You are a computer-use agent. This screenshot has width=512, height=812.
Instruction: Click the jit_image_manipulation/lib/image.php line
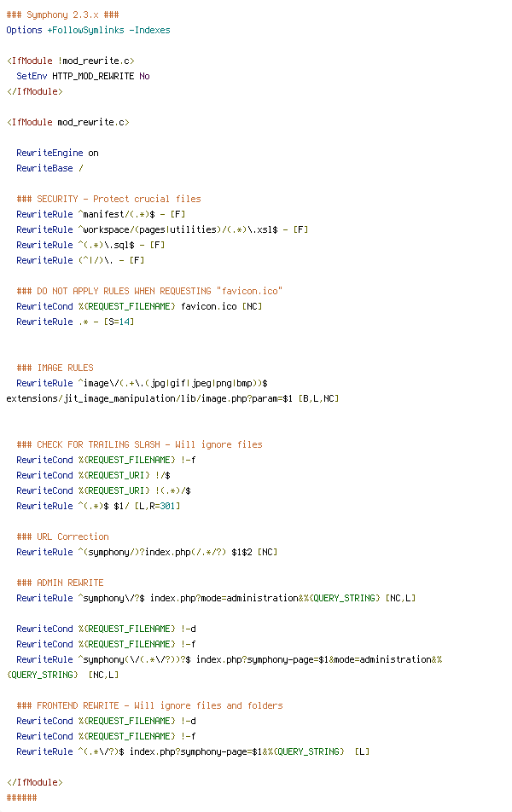tap(172, 399)
